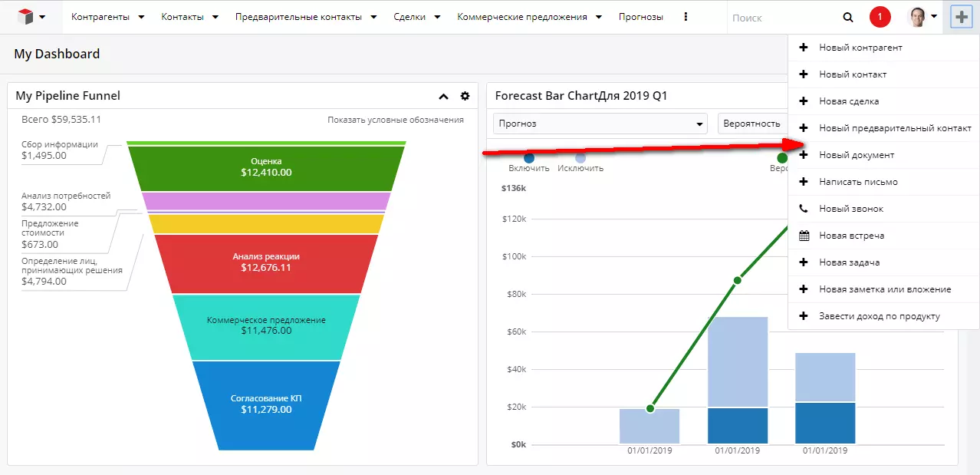Click the calendar icon for Новая встреча
Viewport: 980px width, 475px height.
[804, 236]
